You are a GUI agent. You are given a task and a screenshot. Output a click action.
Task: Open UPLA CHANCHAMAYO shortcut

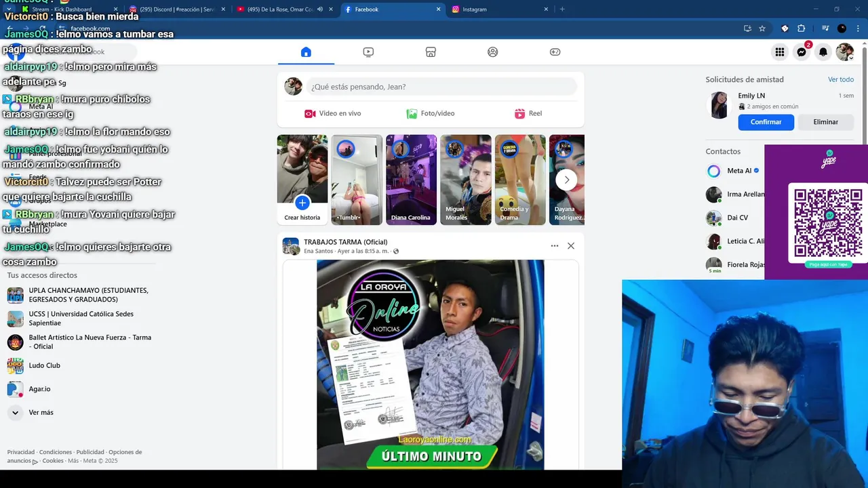point(80,295)
